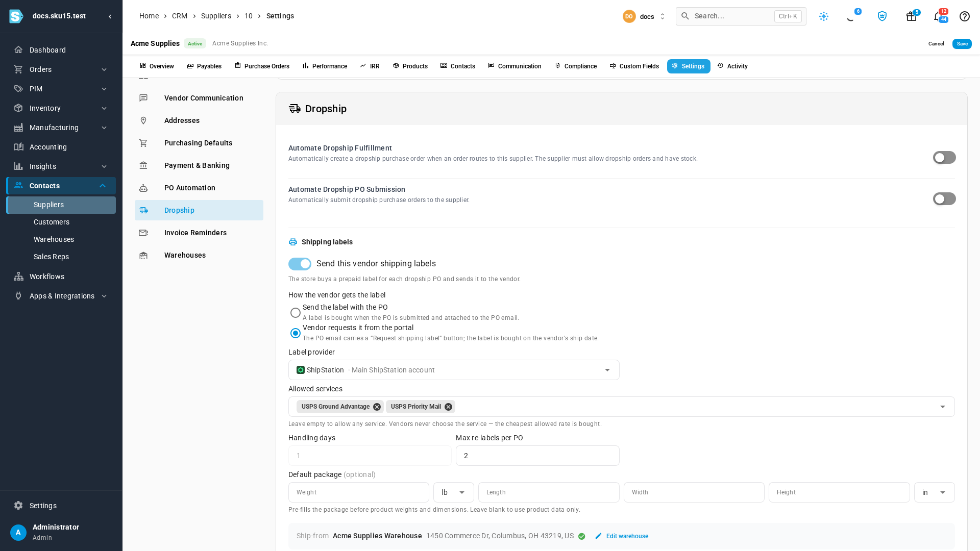Click the Edit warehouse link
The height and width of the screenshot is (551, 980).
pos(627,536)
